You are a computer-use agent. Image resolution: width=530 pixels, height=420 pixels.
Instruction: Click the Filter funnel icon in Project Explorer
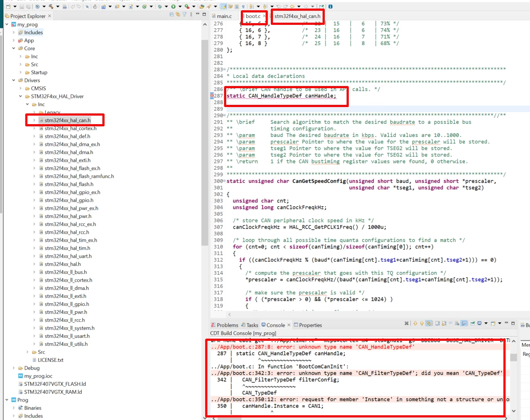pos(184,15)
